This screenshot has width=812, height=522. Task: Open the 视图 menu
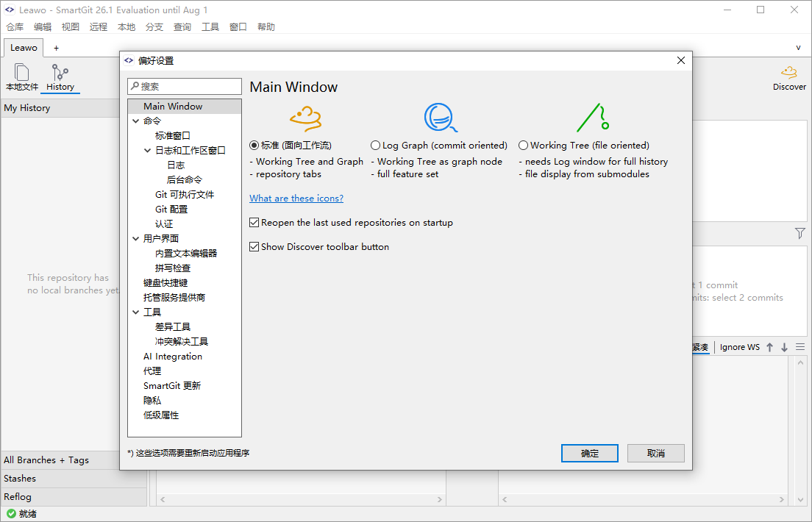pos(71,27)
